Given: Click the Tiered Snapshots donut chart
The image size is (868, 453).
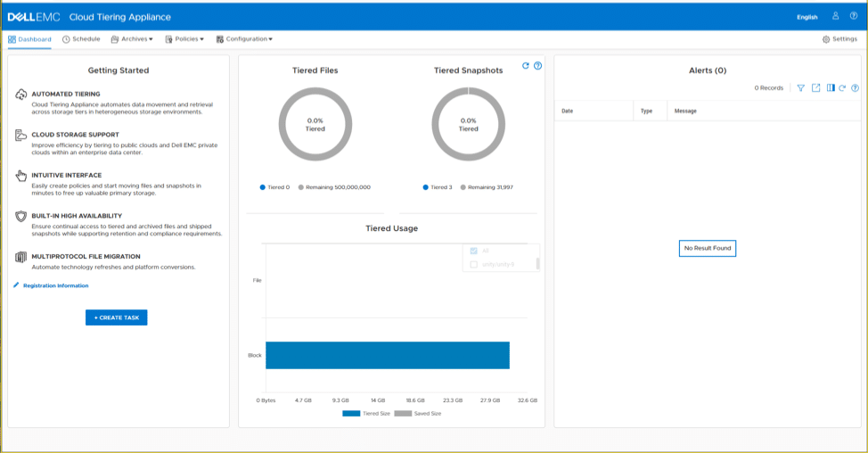Looking at the screenshot, I should click(x=469, y=124).
